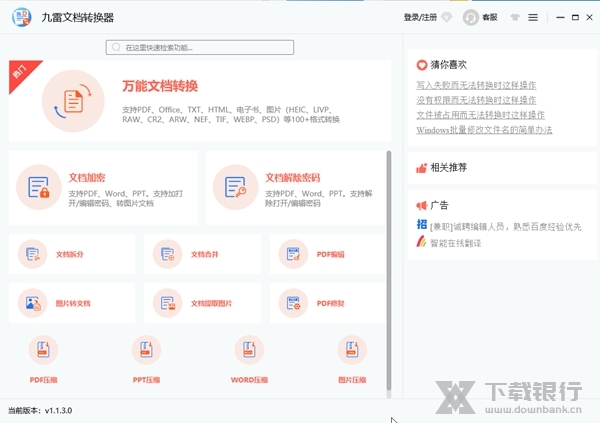Open the 图片转文档 icon
Viewport: 600px width, 423px height.
click(x=33, y=303)
